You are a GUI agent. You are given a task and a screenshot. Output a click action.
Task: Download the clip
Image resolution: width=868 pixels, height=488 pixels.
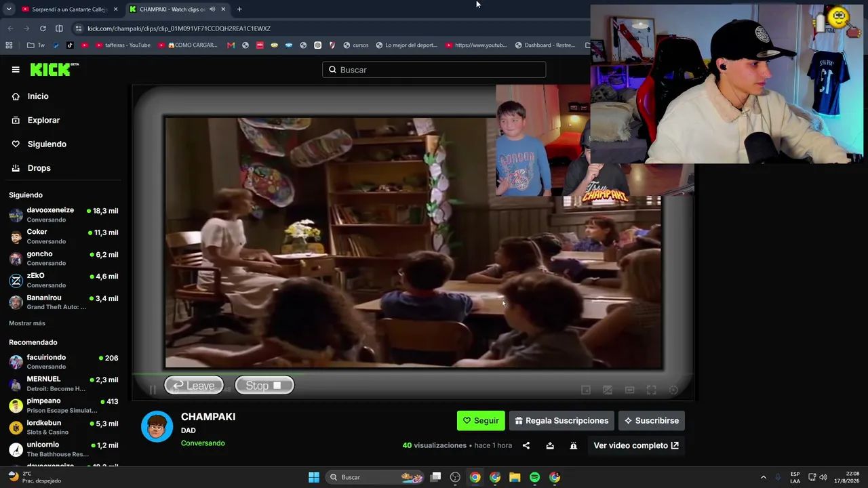[x=550, y=445]
